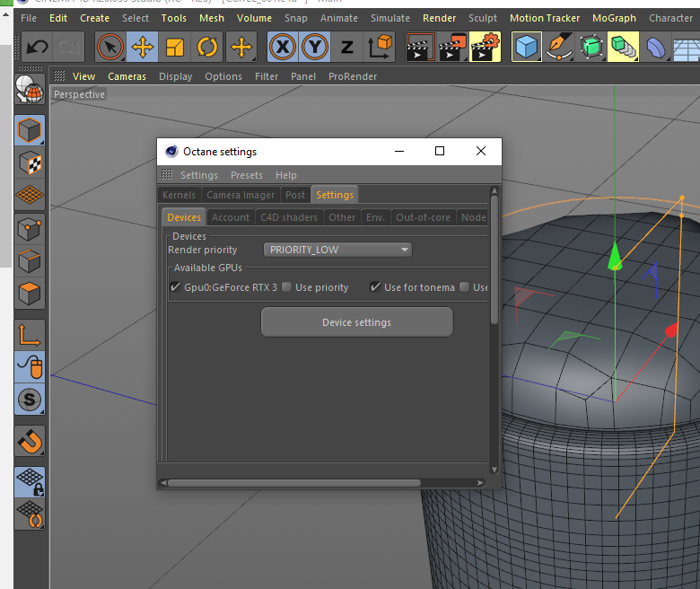Switch to Points mode

point(30,229)
